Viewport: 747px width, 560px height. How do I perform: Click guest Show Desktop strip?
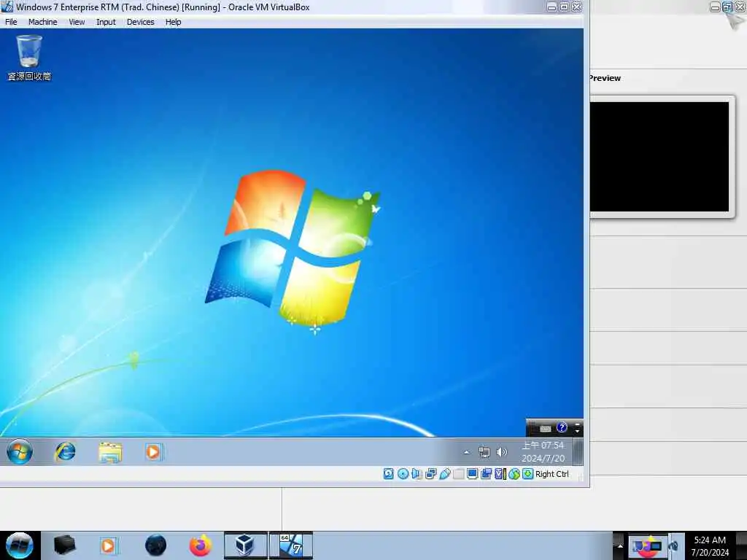tap(578, 451)
